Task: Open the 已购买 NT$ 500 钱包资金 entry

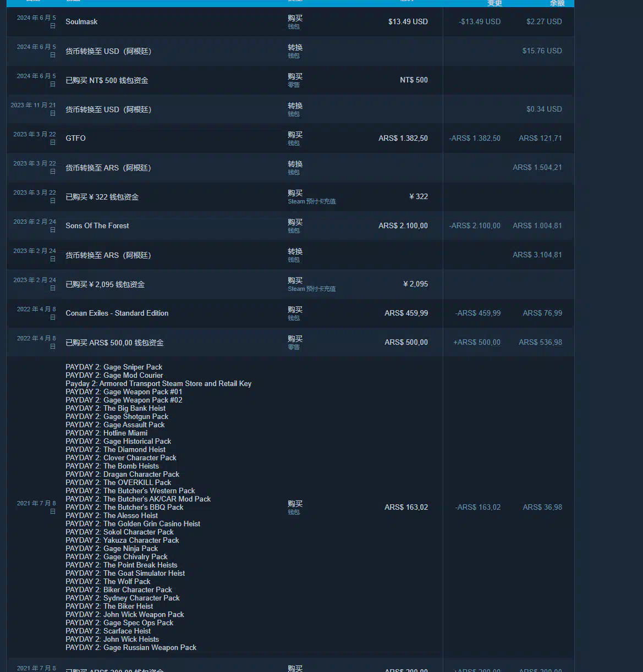Action: pos(107,80)
